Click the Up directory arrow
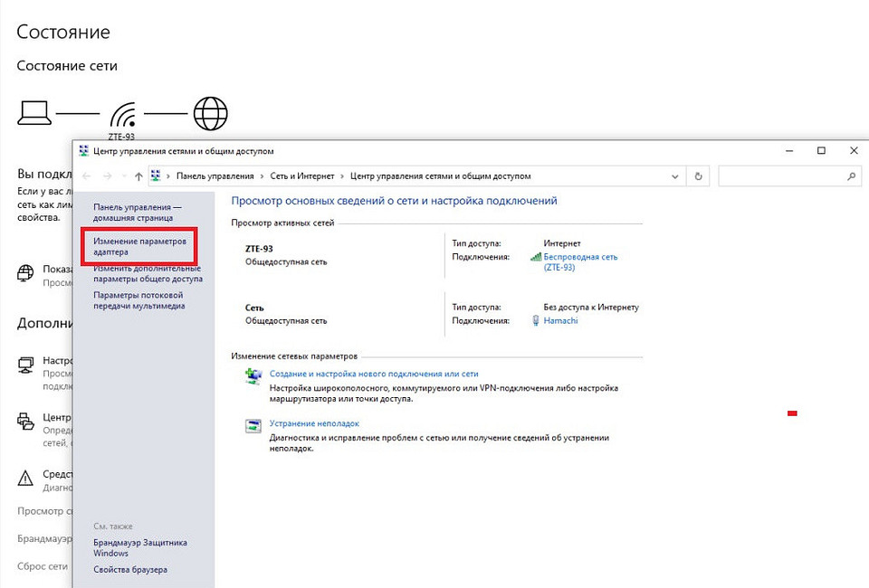869x588 pixels. pos(138,176)
